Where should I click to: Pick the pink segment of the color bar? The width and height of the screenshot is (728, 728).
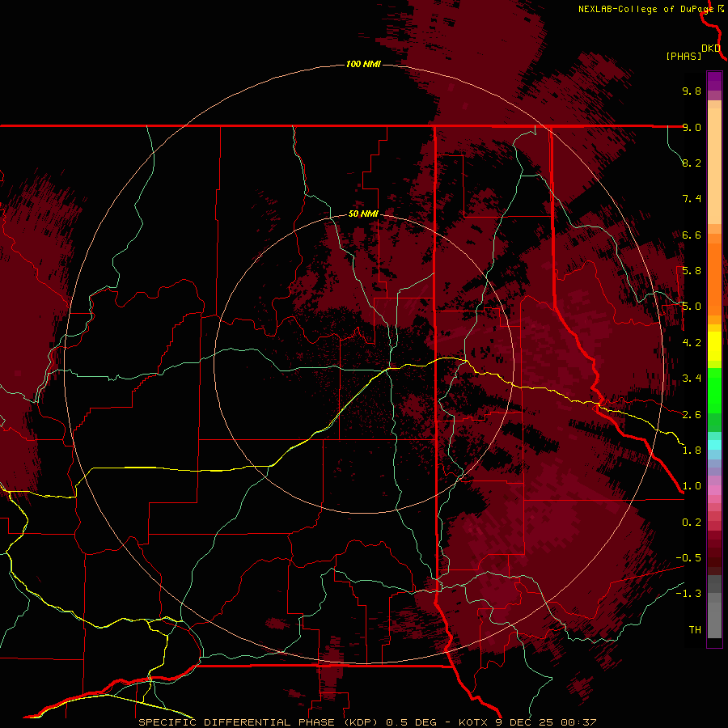click(714, 490)
